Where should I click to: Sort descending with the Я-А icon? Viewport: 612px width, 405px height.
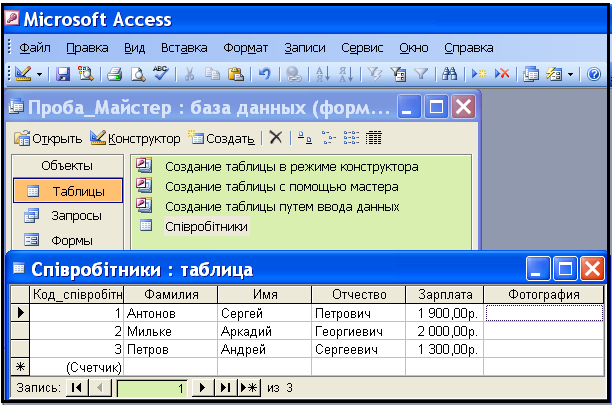346,73
